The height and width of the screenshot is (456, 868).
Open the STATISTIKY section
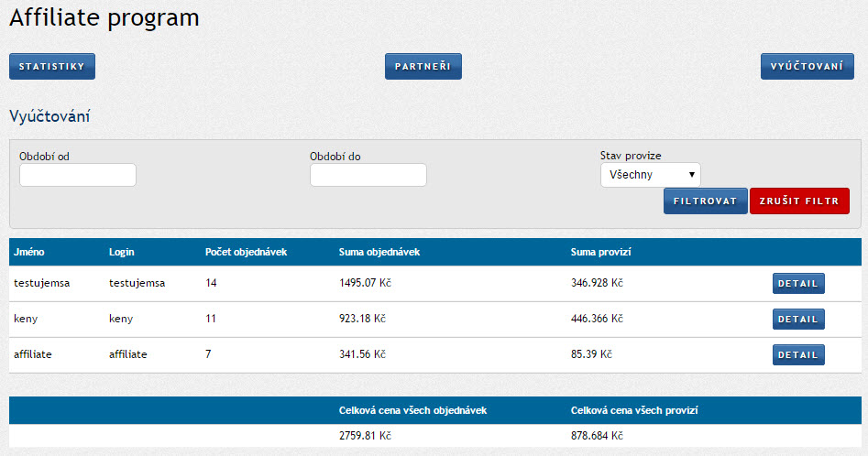tap(52, 67)
